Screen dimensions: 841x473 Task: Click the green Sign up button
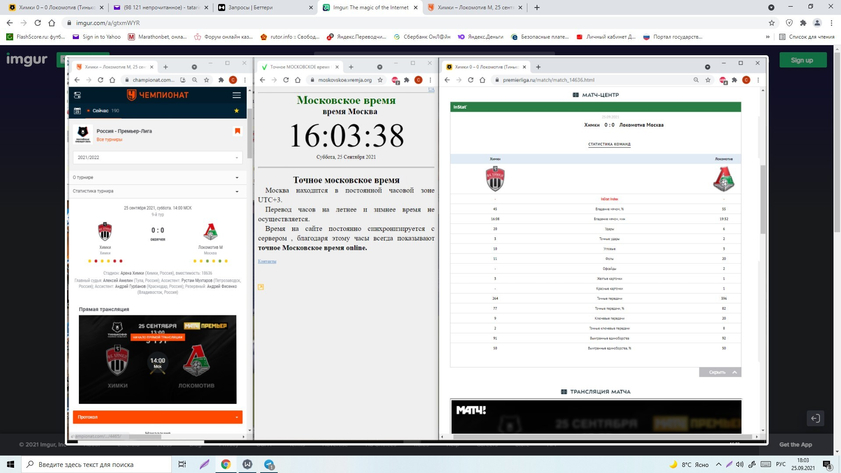(802, 60)
